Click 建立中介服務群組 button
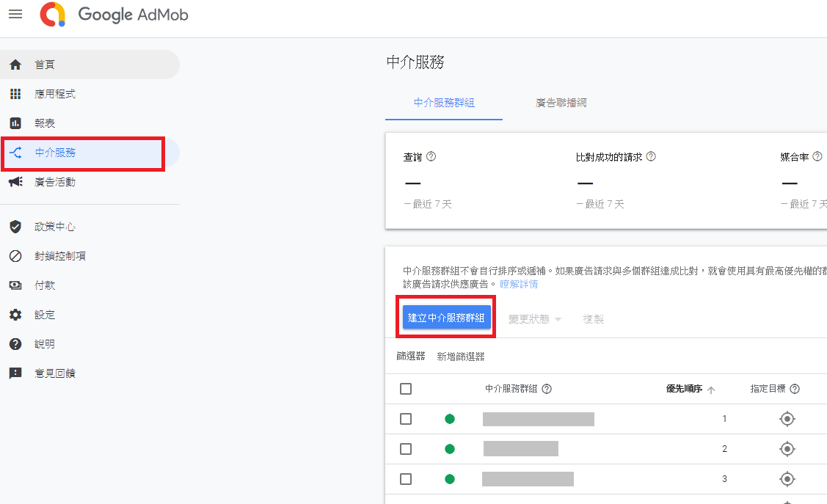This screenshot has height=504, width=827. click(x=446, y=318)
